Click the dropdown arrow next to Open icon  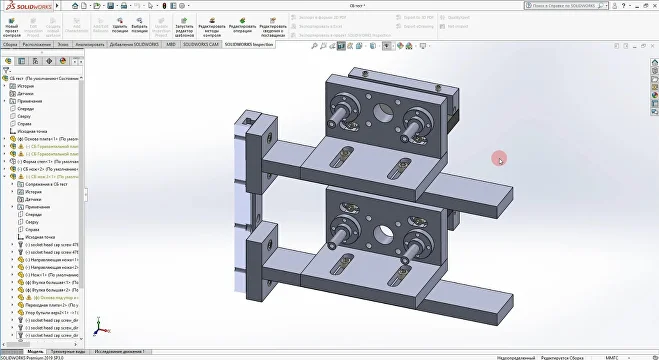[103, 6]
